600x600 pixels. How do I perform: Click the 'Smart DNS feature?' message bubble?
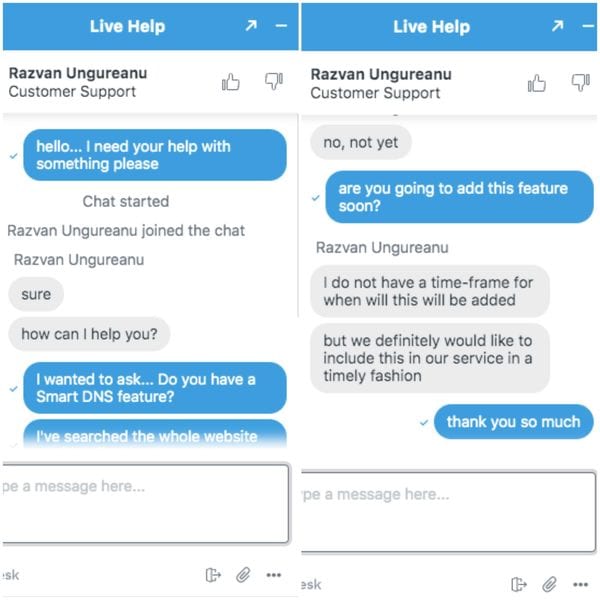point(155,388)
